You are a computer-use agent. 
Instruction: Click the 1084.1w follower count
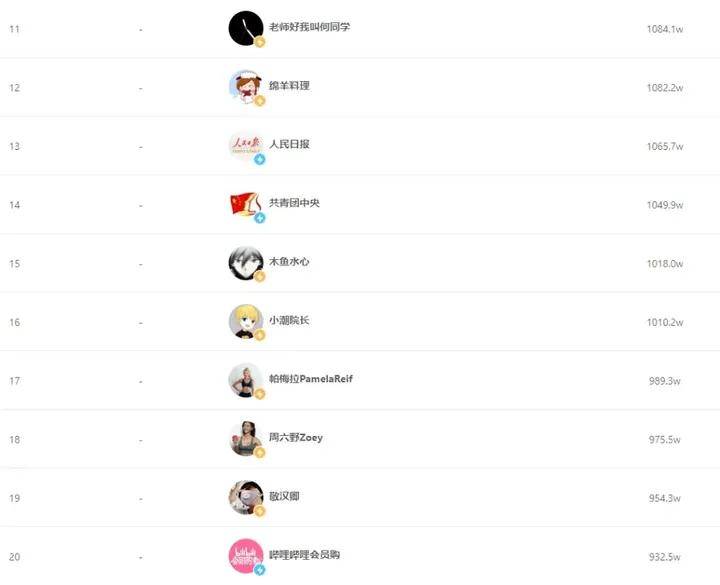point(664,29)
